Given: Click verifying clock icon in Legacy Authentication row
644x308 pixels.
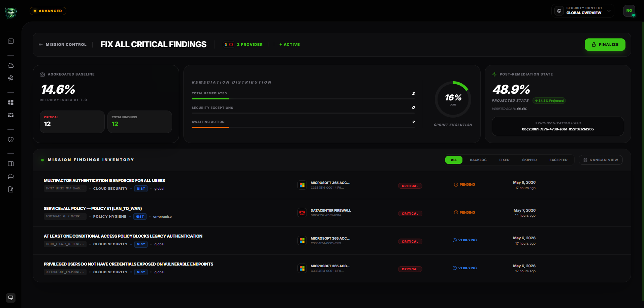Looking at the screenshot, I should coord(455,240).
